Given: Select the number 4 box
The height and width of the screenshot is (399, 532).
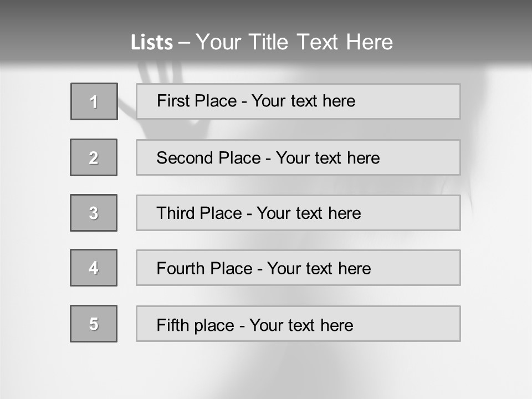Looking at the screenshot, I should click(94, 268).
